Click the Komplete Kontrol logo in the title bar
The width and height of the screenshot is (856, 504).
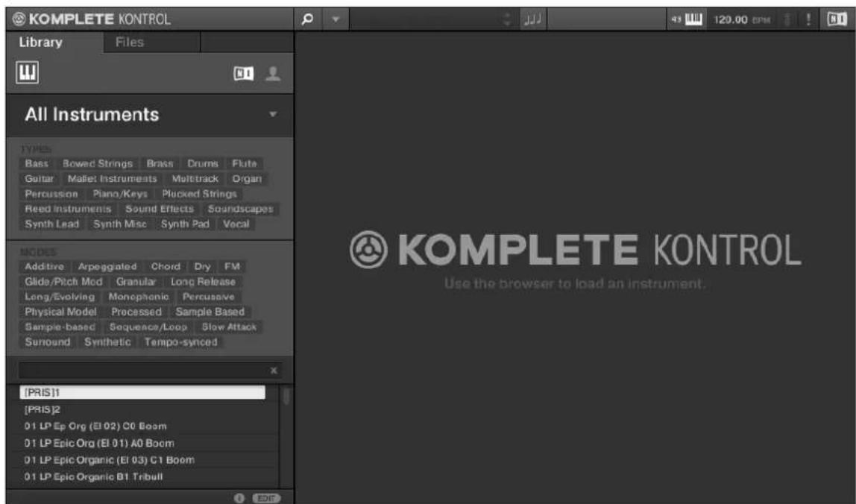(92, 19)
